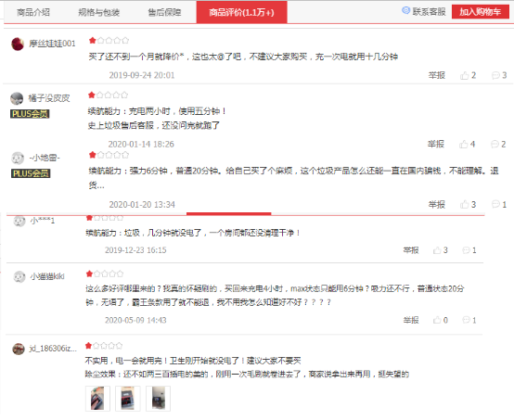514x420 pixels.
Task: Click timestamp 2020-05-09 14:43
Action: pyautogui.click(x=135, y=320)
